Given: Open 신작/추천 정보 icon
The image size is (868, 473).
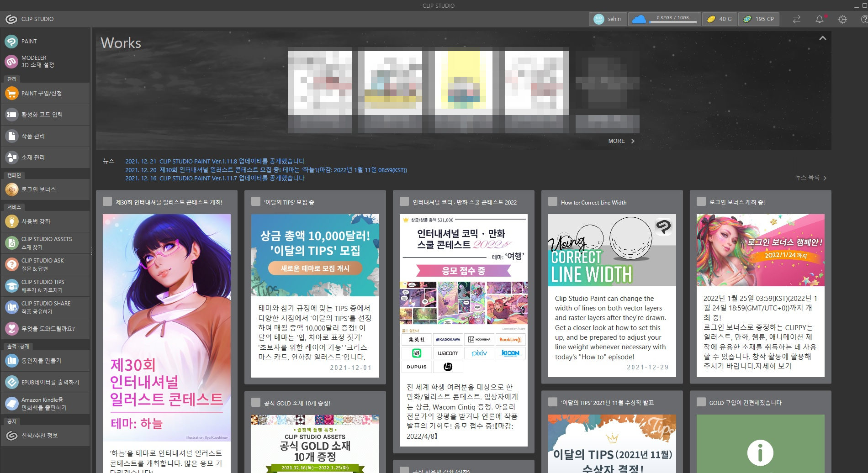Looking at the screenshot, I should [x=11, y=436].
